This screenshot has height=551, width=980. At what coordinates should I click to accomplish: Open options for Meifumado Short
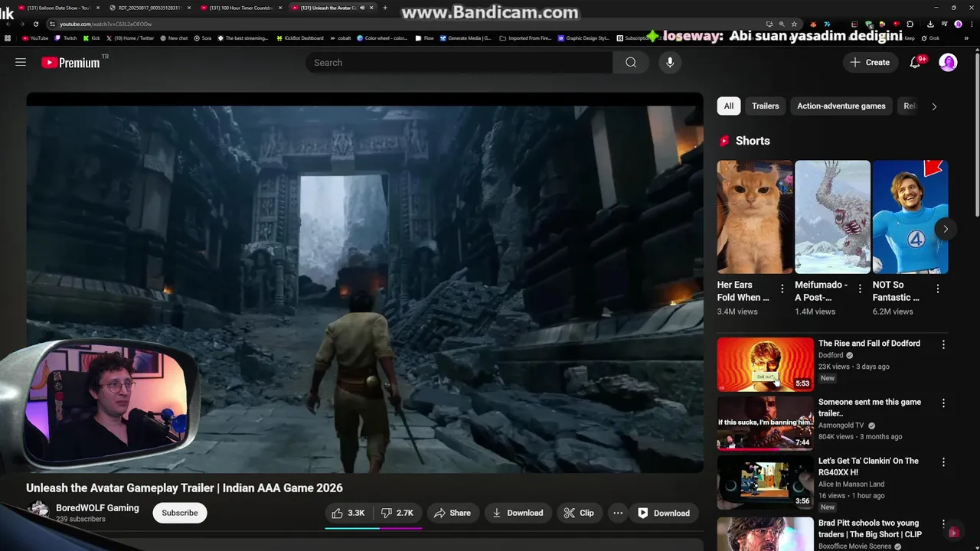[x=860, y=289]
